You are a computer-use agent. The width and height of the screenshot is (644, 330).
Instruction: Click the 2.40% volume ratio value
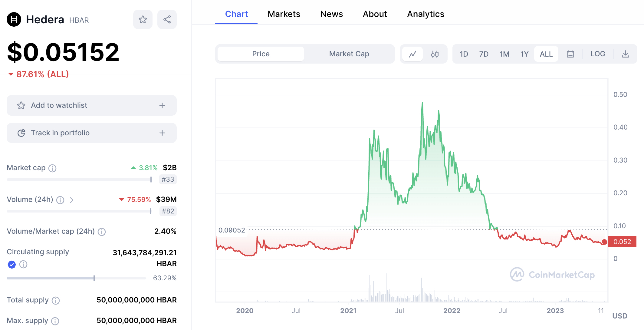(165, 231)
